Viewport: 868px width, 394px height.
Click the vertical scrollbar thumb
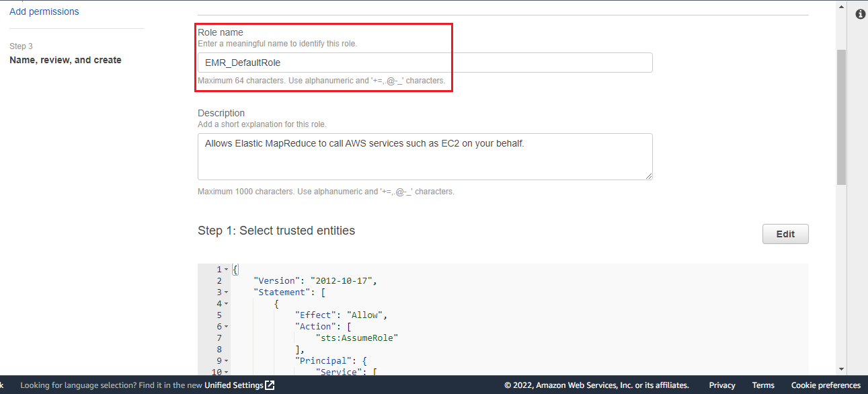(840, 108)
